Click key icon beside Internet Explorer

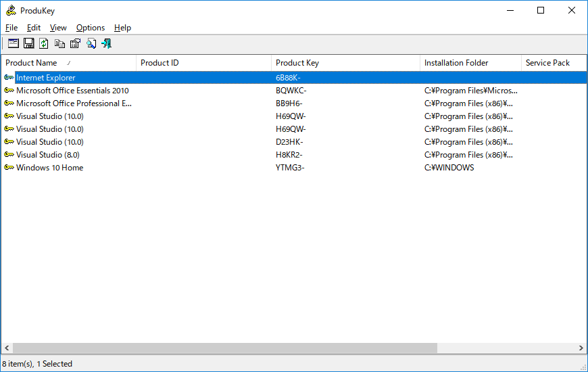click(x=9, y=78)
